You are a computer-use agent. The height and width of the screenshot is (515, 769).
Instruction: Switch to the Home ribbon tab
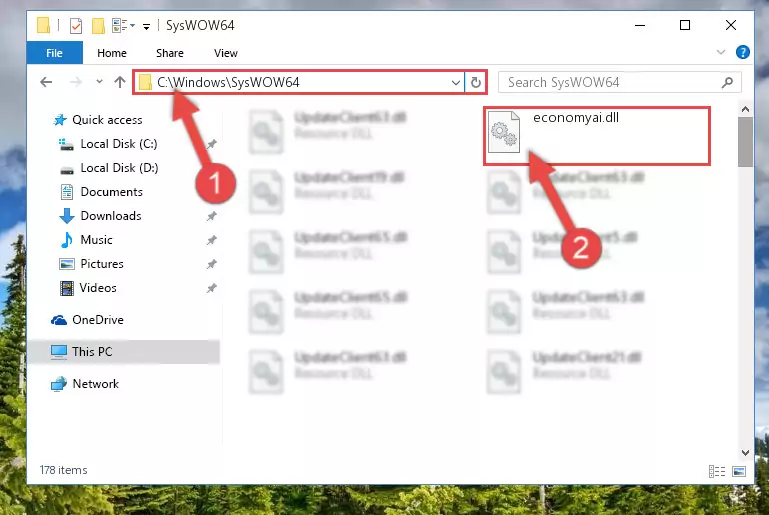(111, 53)
